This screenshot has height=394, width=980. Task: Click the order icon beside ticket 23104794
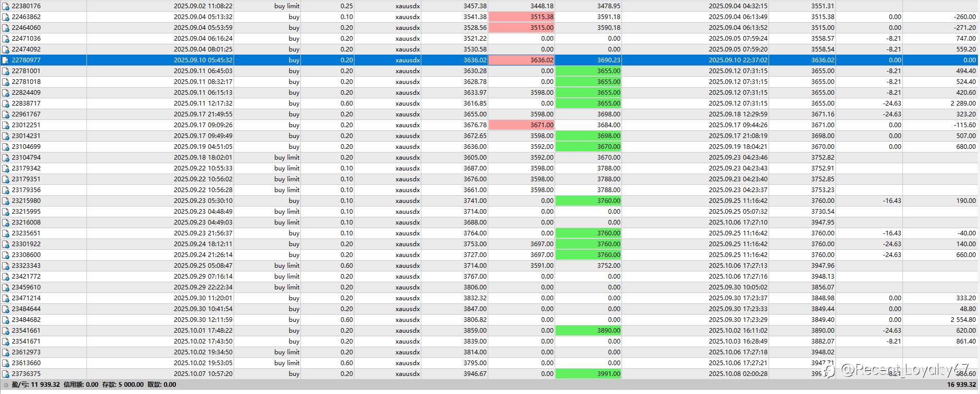click(6, 158)
